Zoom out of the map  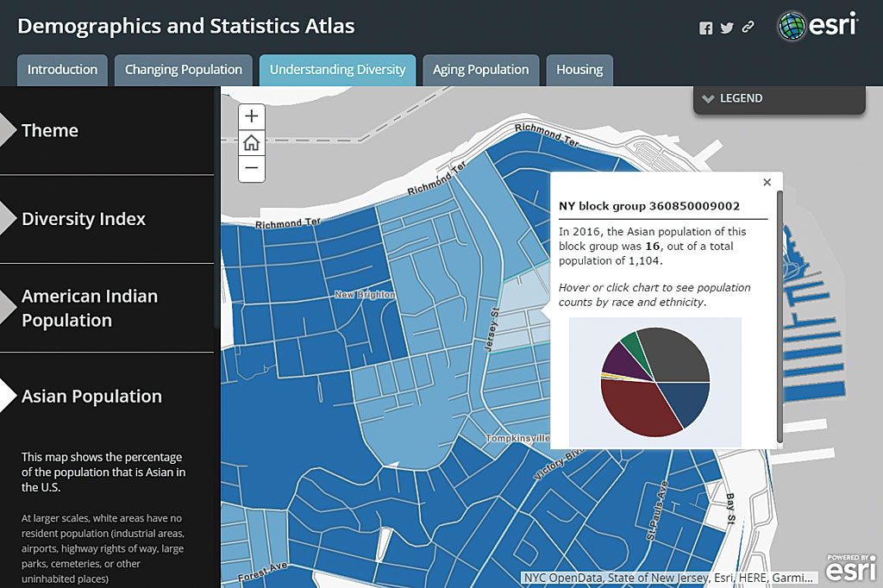pos(251,169)
